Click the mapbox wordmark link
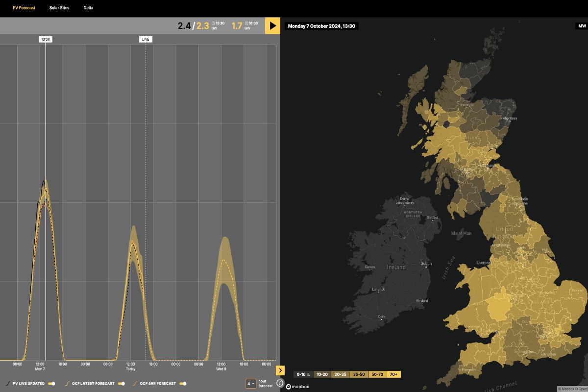Screen dimensions: 588x392 tap(301, 387)
